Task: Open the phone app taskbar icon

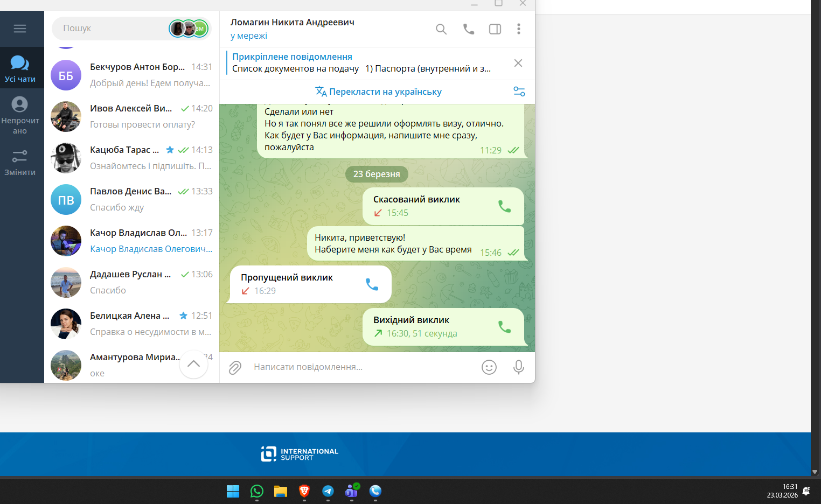Action: [375, 491]
